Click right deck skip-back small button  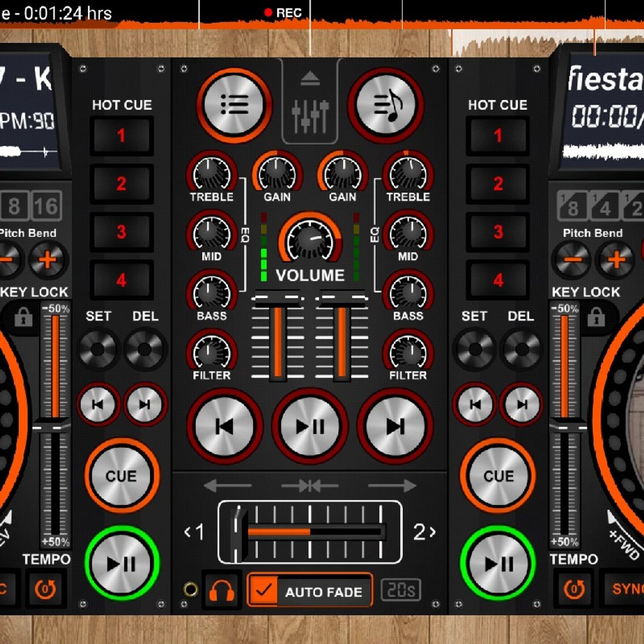click(x=475, y=404)
